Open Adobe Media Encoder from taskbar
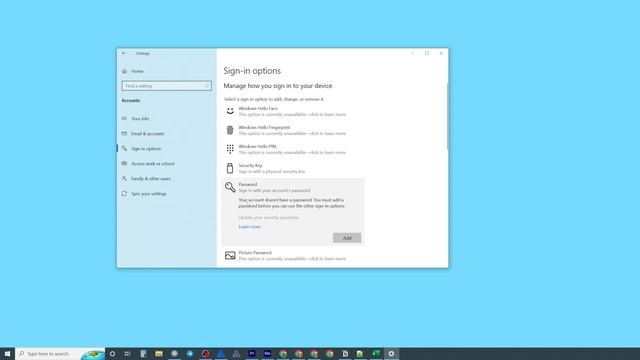This screenshot has width=640, height=360. (x=267, y=354)
